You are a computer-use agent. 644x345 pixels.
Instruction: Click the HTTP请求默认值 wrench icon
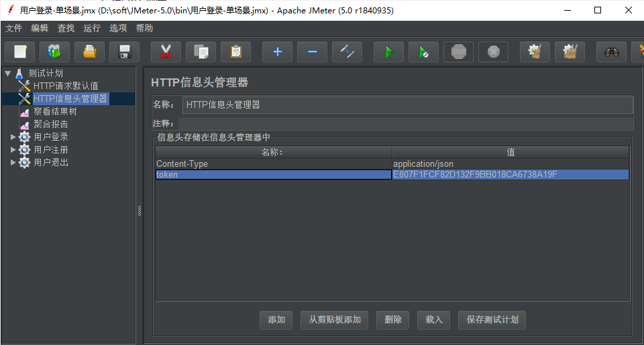click(25, 86)
